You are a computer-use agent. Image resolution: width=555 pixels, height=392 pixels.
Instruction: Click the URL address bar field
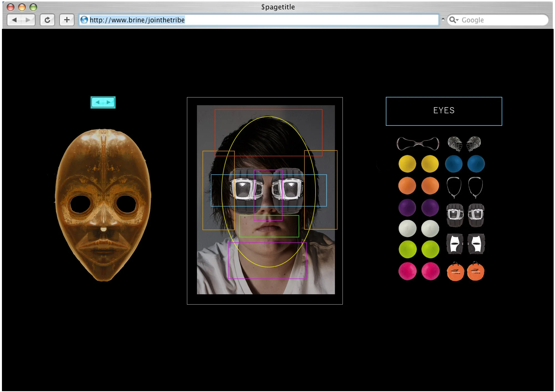click(x=259, y=20)
